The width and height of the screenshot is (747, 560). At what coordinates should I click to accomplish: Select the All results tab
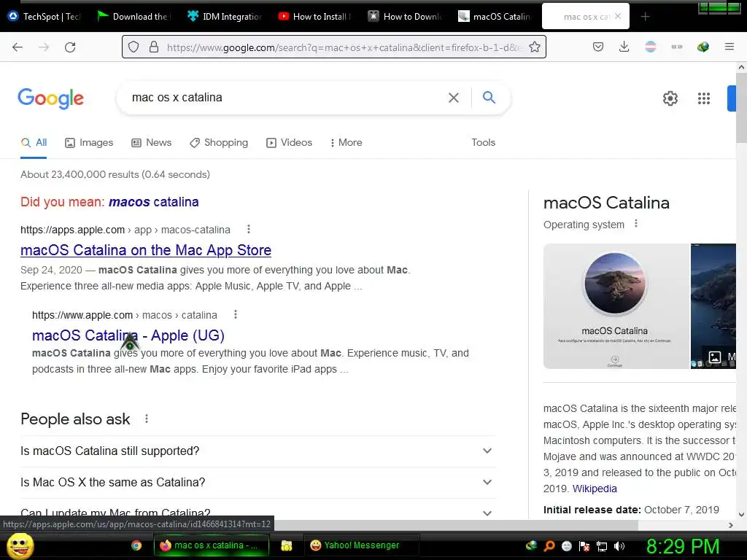click(x=34, y=142)
